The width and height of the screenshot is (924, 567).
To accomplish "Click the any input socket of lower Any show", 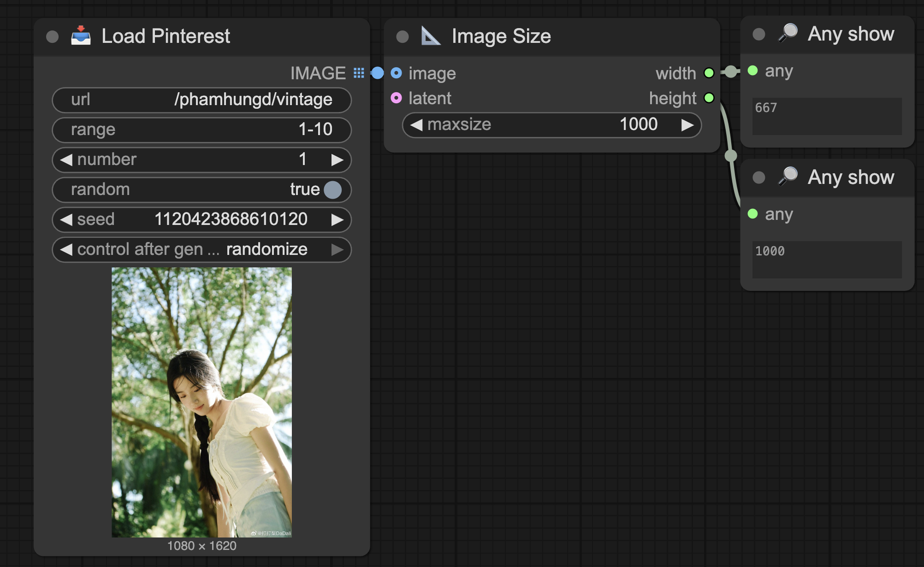I will click(x=752, y=214).
